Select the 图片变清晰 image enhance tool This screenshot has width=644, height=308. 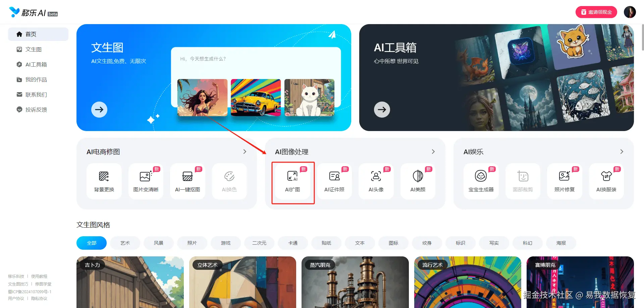(146, 181)
